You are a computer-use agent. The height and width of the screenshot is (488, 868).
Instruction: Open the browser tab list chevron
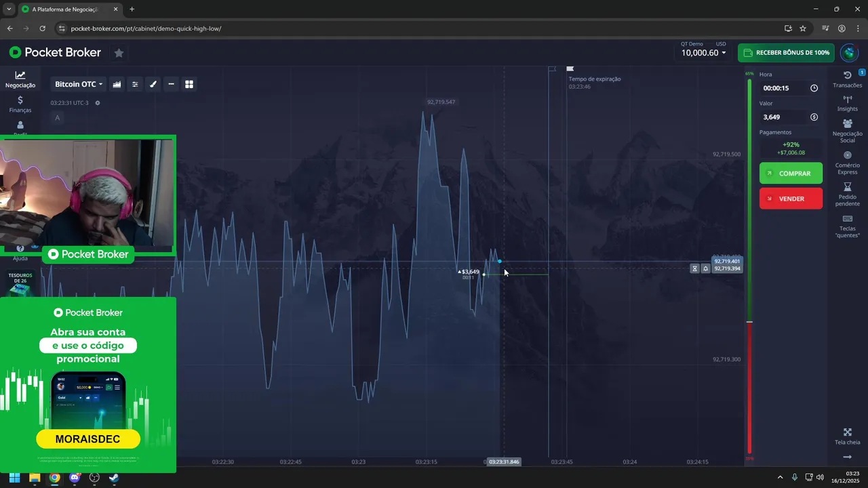point(9,9)
